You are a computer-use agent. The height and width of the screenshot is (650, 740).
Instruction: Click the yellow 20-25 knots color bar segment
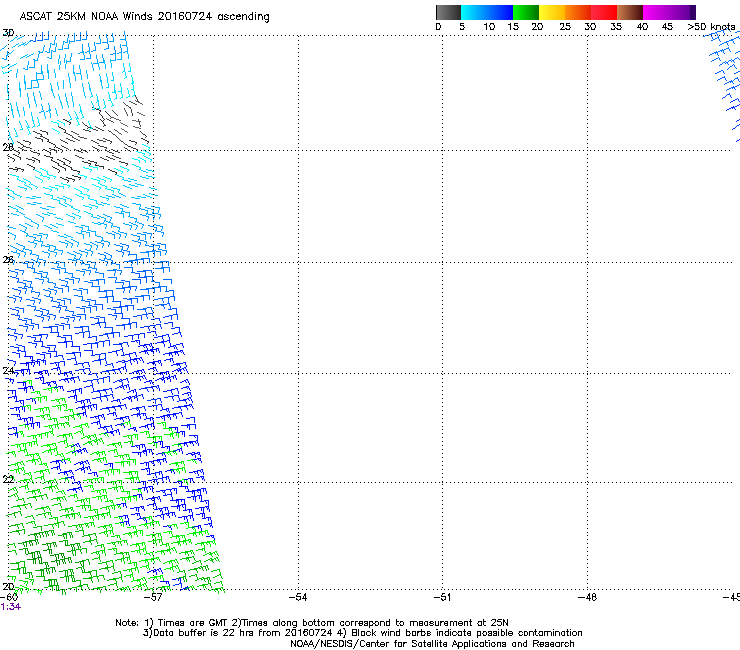pyautogui.click(x=552, y=12)
